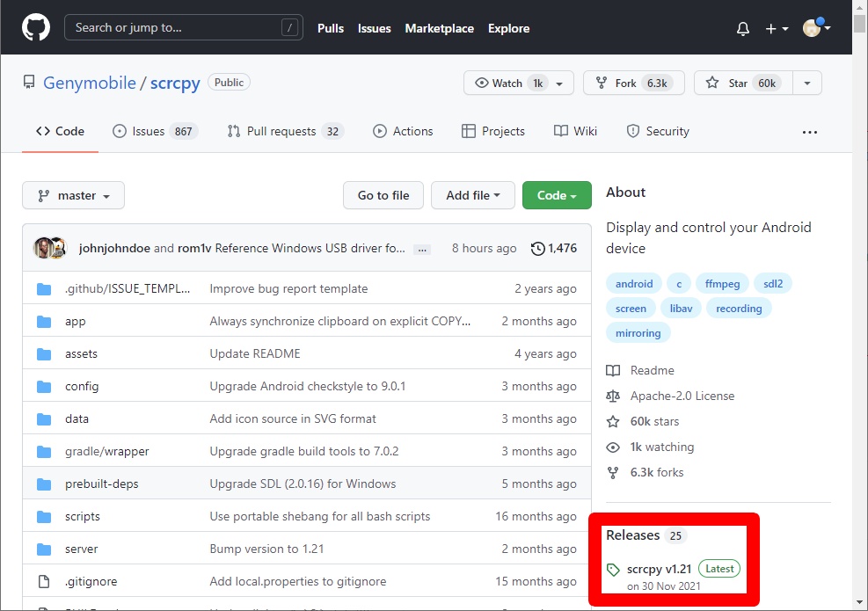868x611 pixels.
Task: Click the android topic tag
Action: pyautogui.click(x=634, y=284)
